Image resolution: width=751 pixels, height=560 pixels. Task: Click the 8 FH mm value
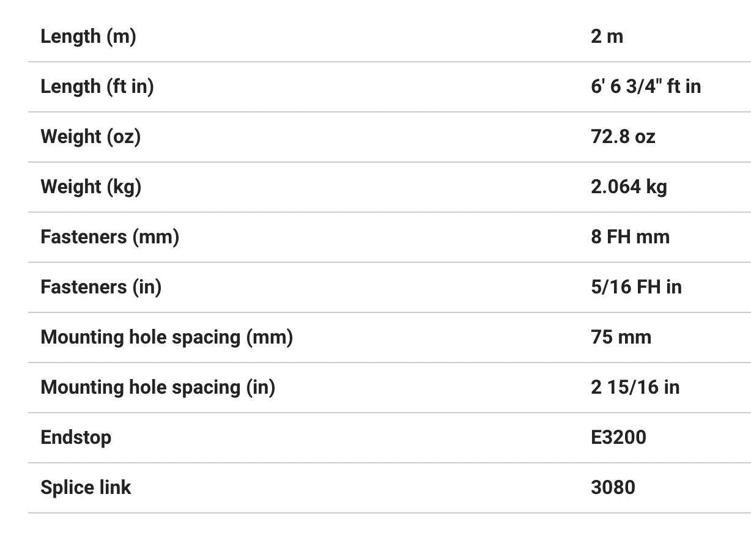click(x=630, y=237)
